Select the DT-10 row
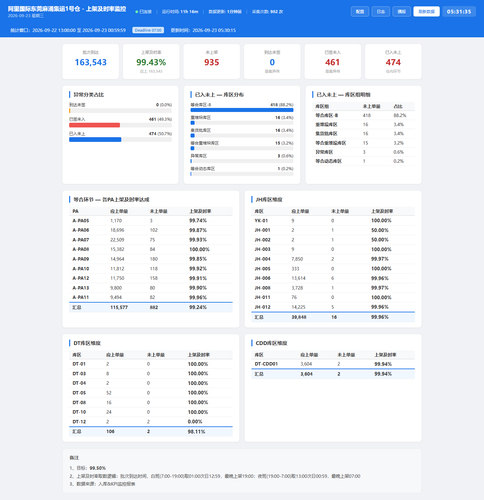Image resolution: width=484 pixels, height=500 pixels. click(151, 412)
